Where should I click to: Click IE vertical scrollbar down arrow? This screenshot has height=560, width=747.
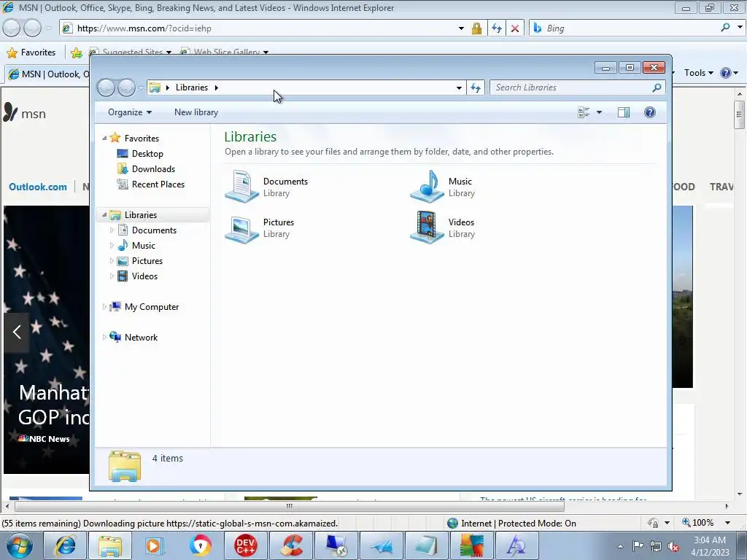pos(740,494)
